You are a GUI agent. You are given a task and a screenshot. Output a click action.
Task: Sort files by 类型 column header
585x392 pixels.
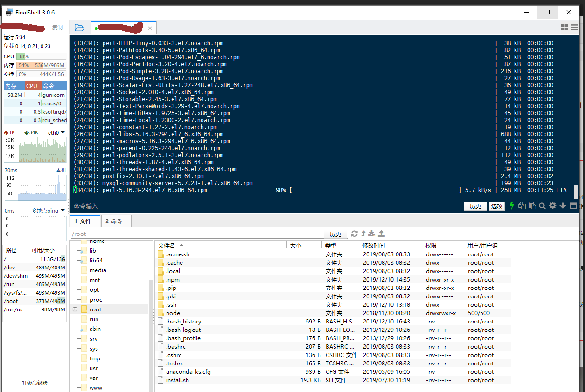click(341, 245)
